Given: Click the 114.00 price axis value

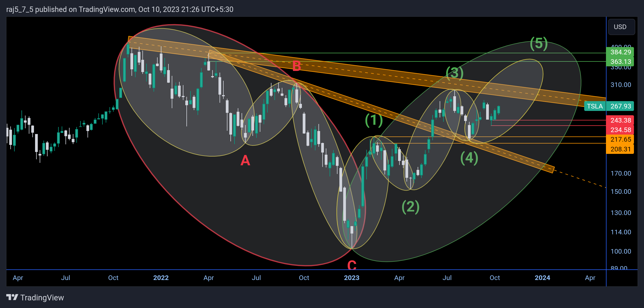Looking at the screenshot, I should pos(621,232).
